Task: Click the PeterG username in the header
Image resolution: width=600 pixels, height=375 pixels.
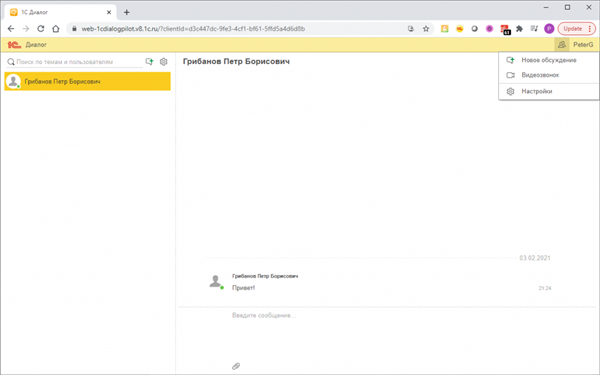Action: tap(583, 45)
